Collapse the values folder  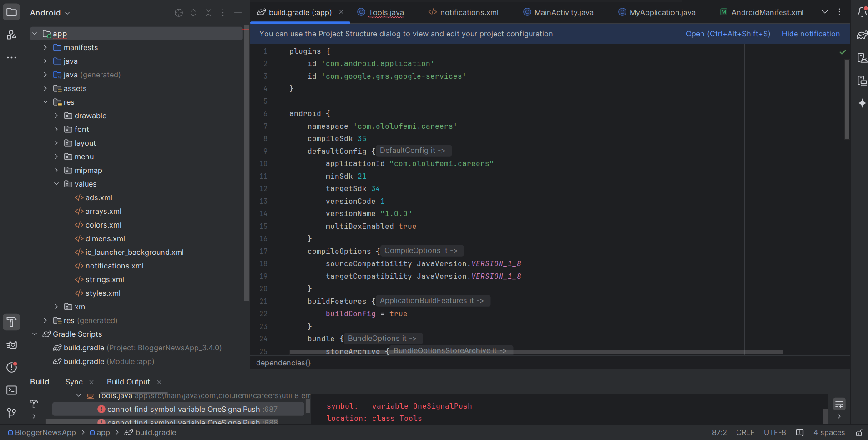click(x=56, y=184)
